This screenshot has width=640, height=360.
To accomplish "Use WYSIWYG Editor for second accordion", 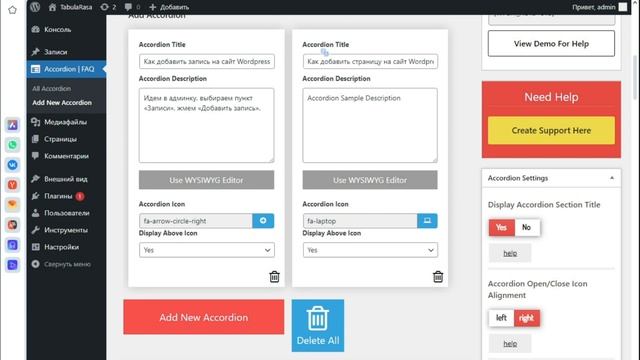I will (370, 180).
